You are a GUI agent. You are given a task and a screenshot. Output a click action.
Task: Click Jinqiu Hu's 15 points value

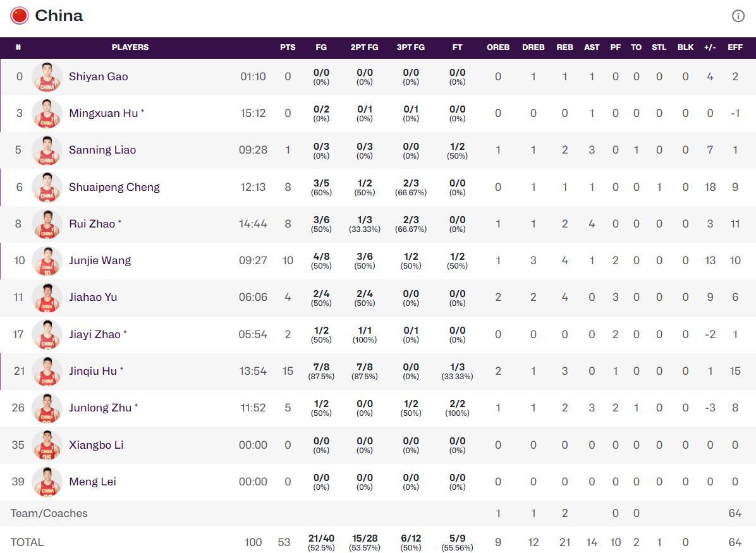[x=288, y=371]
